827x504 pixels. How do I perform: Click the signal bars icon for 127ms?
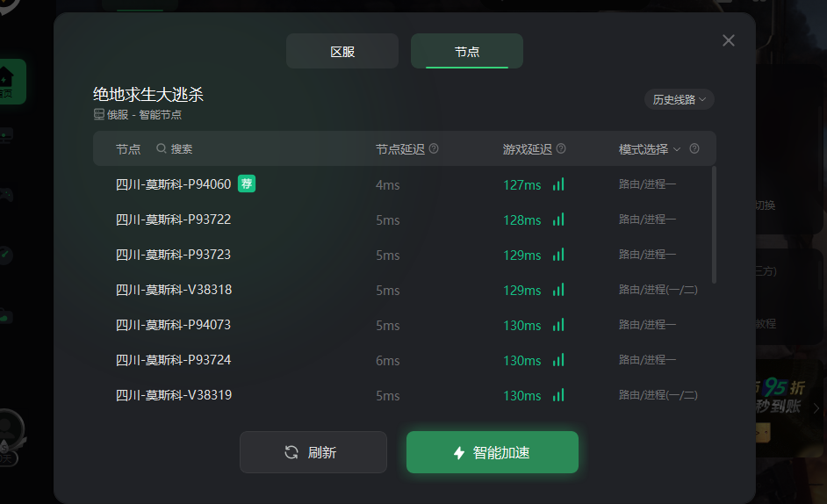click(x=558, y=184)
